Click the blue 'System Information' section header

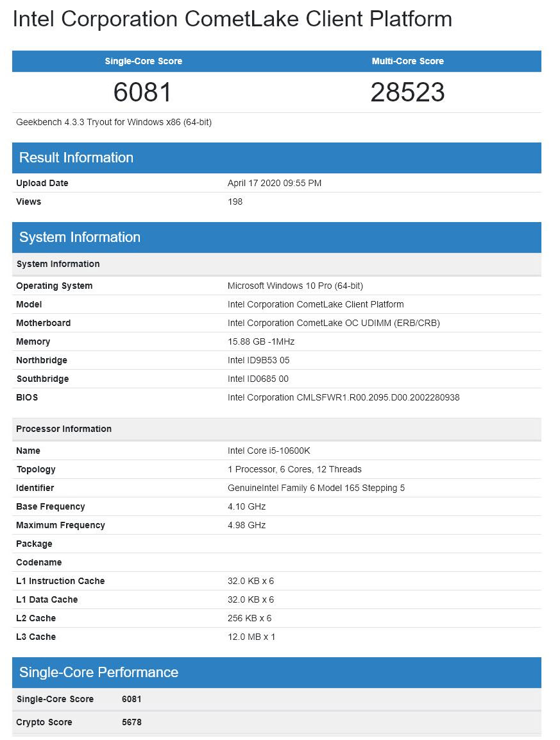[276, 237]
